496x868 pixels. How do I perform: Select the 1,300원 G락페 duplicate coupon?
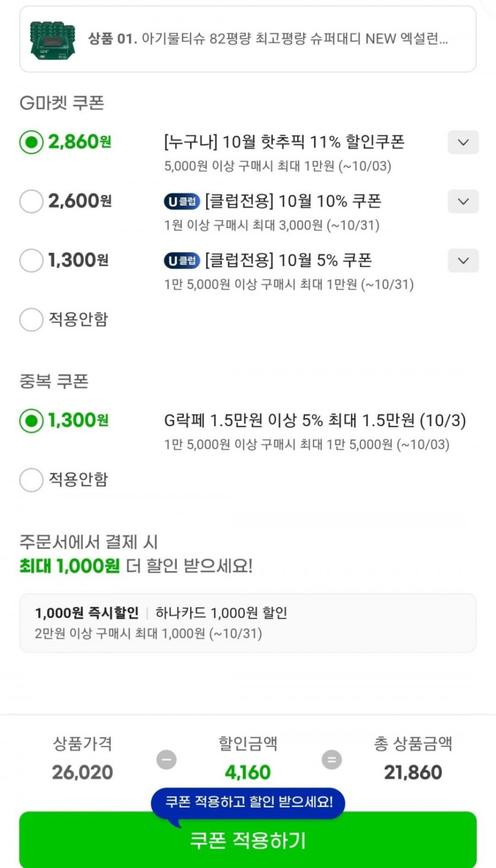tap(31, 421)
